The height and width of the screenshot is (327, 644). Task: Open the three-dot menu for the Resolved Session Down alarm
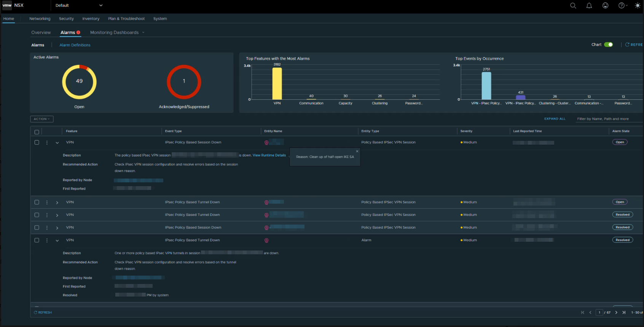47,228
